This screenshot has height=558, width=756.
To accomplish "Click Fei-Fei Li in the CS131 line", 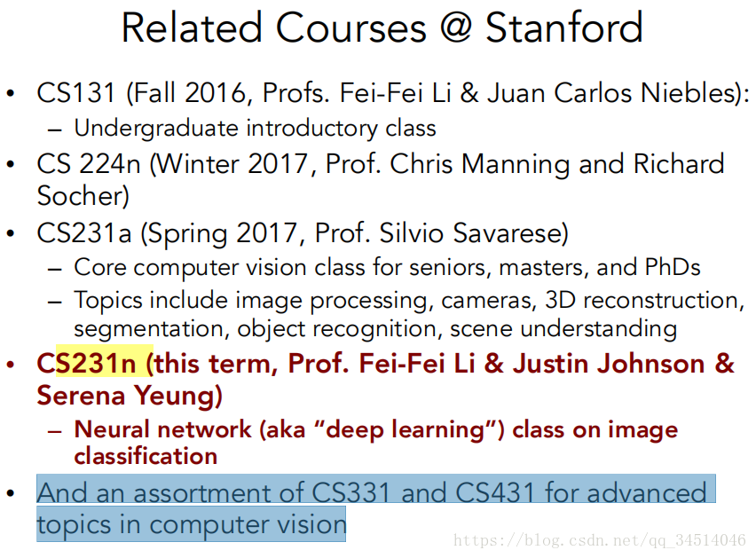I will (396, 92).
